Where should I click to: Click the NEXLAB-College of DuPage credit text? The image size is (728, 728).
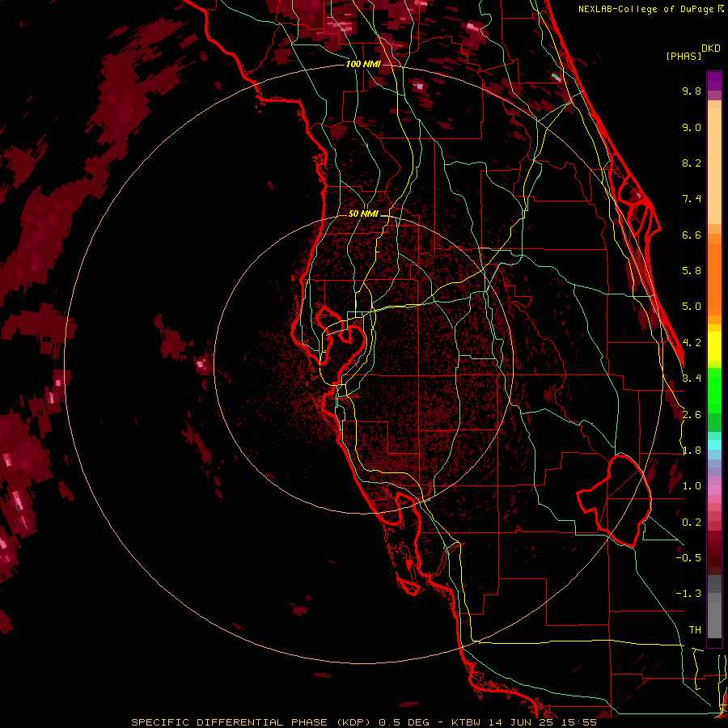click(x=647, y=9)
